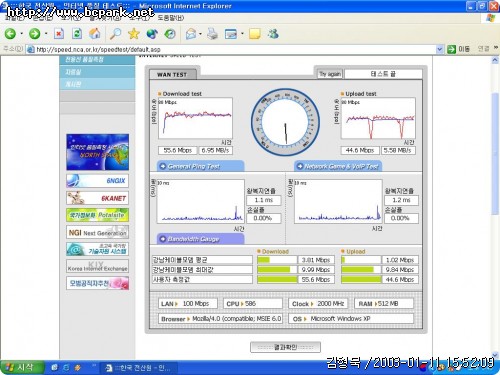The width and height of the screenshot is (500, 375).
Task: Click the green Forward arrow icon
Action: (x=34, y=34)
